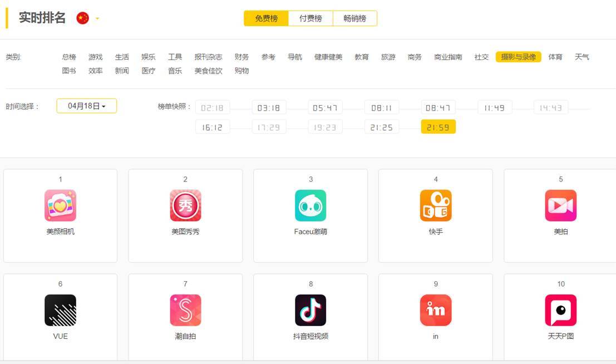This screenshot has width=616, height=364.
Task: Open the 游戏 category
Action: (x=95, y=56)
